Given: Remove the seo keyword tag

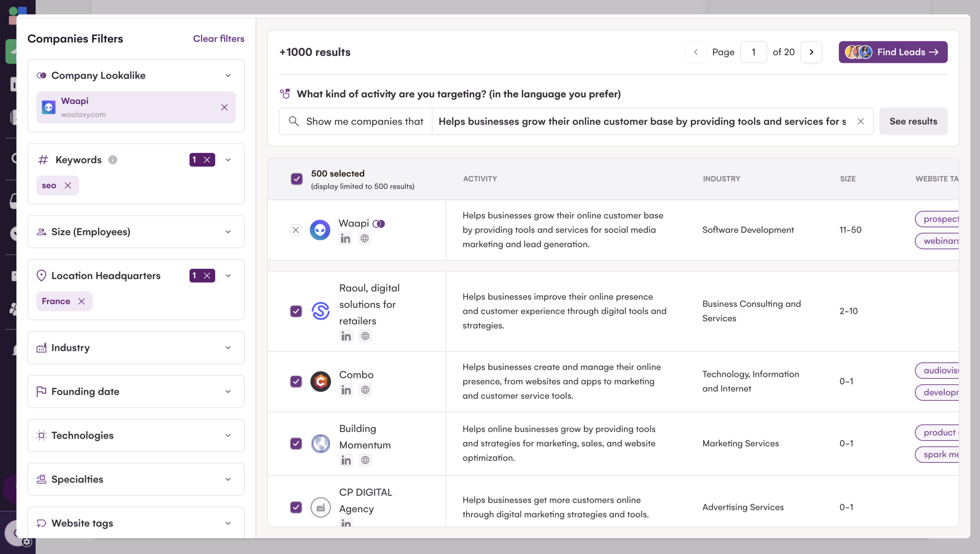Looking at the screenshot, I should click(x=68, y=185).
